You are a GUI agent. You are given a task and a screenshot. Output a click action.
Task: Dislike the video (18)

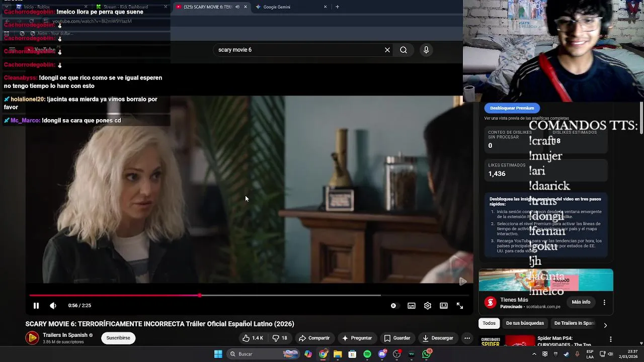pyautogui.click(x=280, y=338)
